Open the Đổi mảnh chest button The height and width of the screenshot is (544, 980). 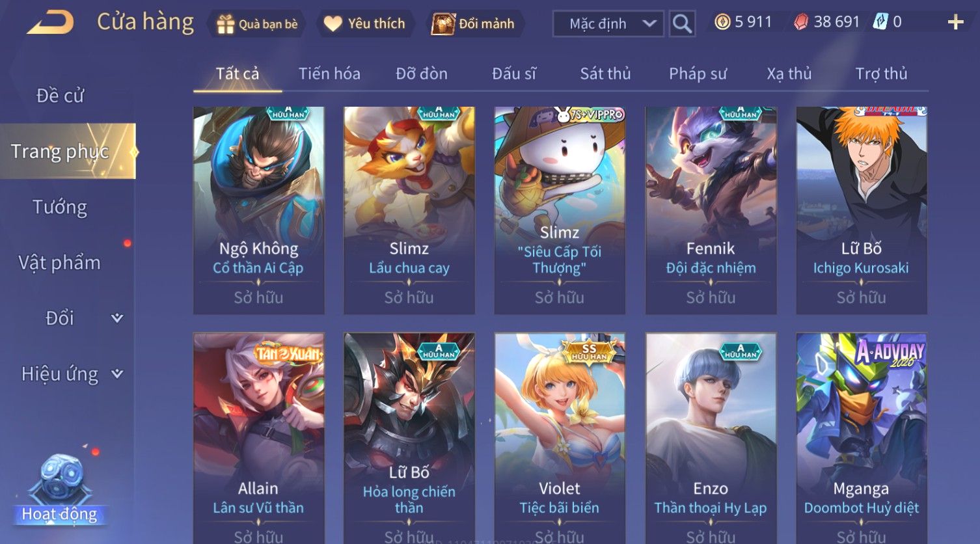point(474,24)
